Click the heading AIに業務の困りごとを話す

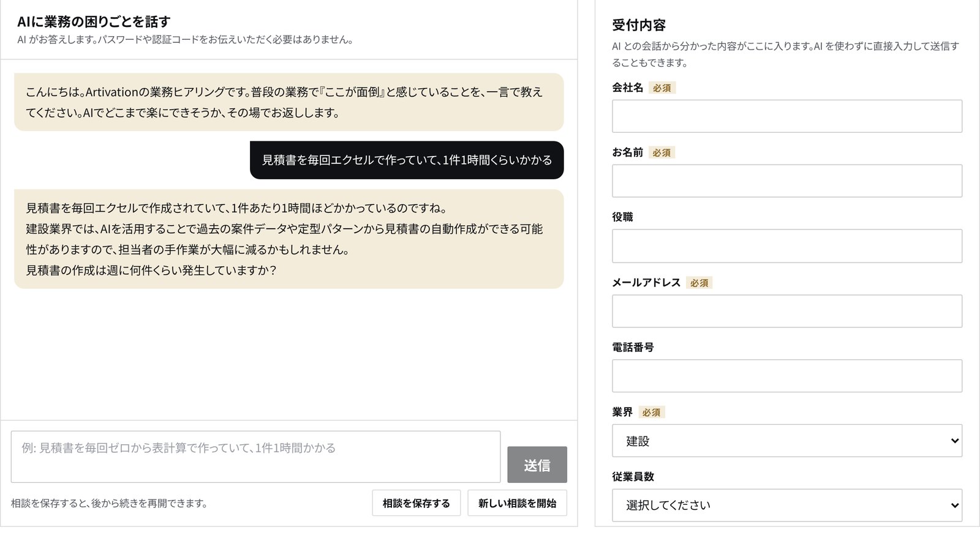point(94,21)
